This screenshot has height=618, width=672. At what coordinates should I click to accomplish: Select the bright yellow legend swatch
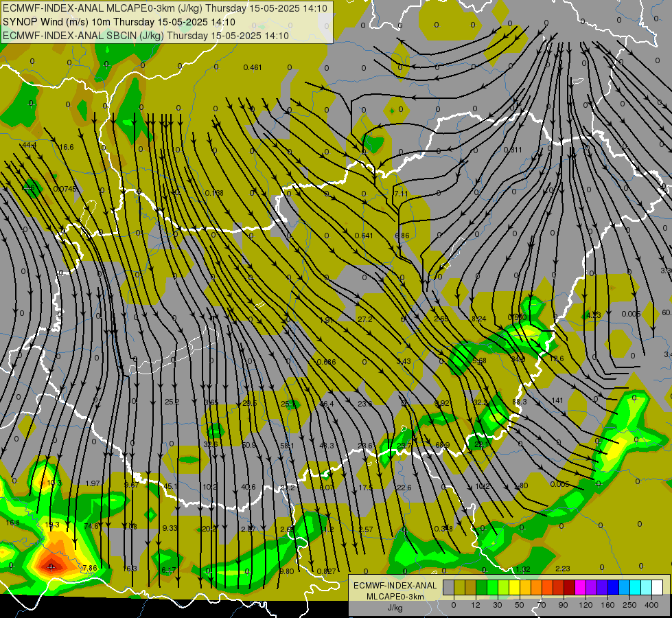[514, 588]
